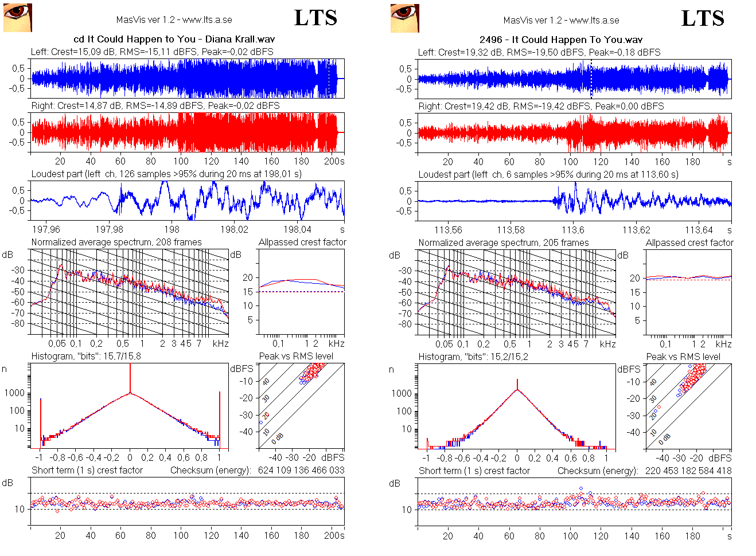Click blue left-channel waveform of 2496 file
The height and width of the screenshot is (556, 756).
tap(574, 79)
